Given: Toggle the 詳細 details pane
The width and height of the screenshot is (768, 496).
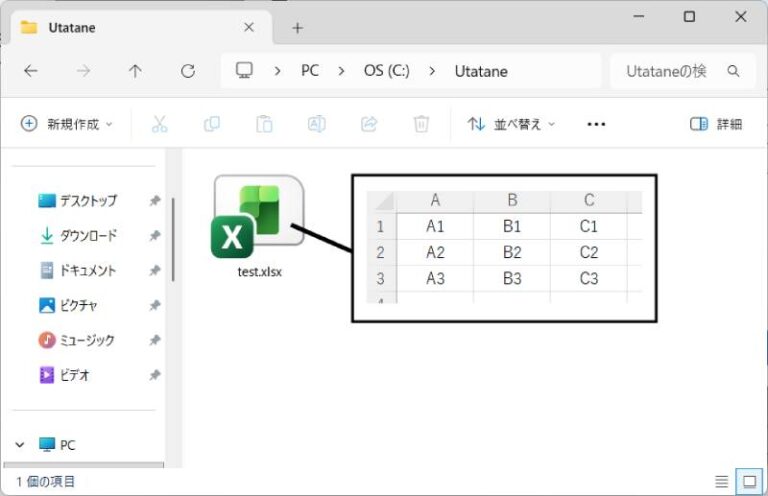Looking at the screenshot, I should (x=716, y=124).
